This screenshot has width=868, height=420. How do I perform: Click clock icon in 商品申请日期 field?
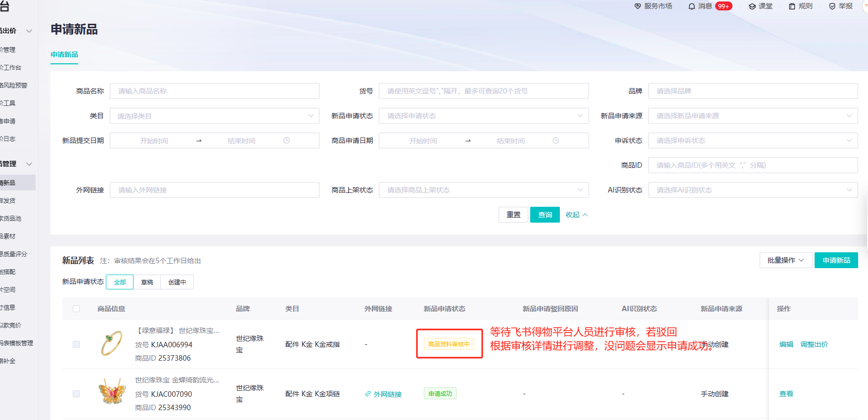pos(555,140)
